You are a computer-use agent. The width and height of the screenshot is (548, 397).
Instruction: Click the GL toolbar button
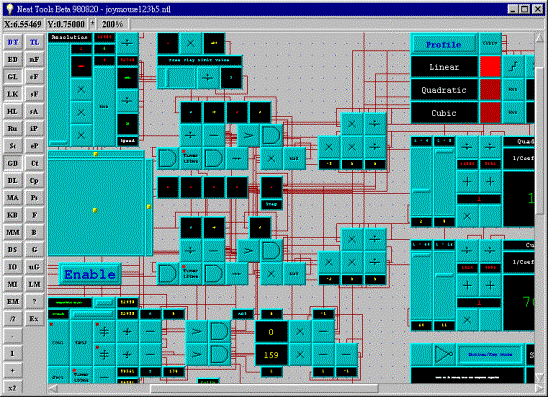(x=13, y=77)
